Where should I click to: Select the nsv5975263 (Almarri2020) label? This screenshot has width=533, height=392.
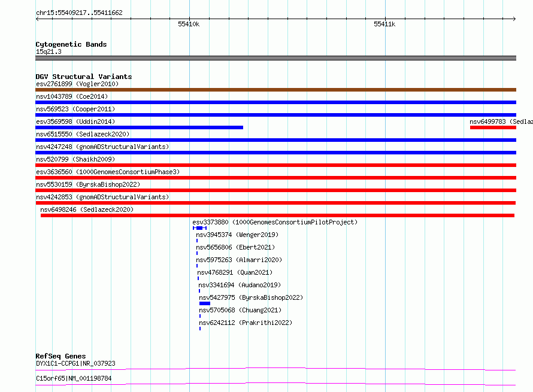[x=239, y=260]
